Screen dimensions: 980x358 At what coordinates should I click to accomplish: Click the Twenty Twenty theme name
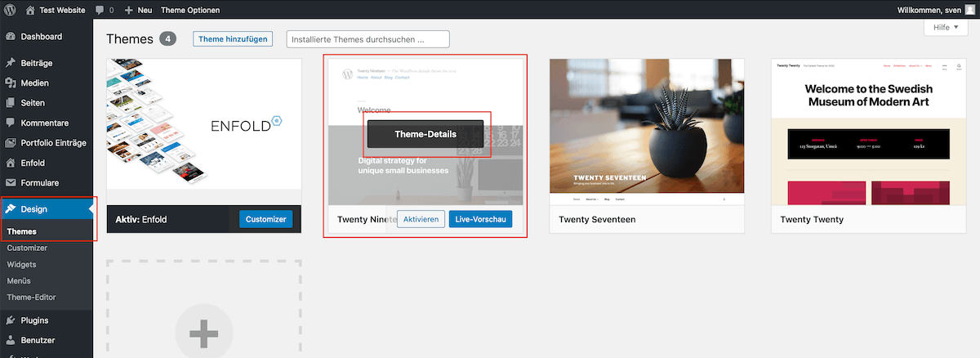pyautogui.click(x=812, y=220)
